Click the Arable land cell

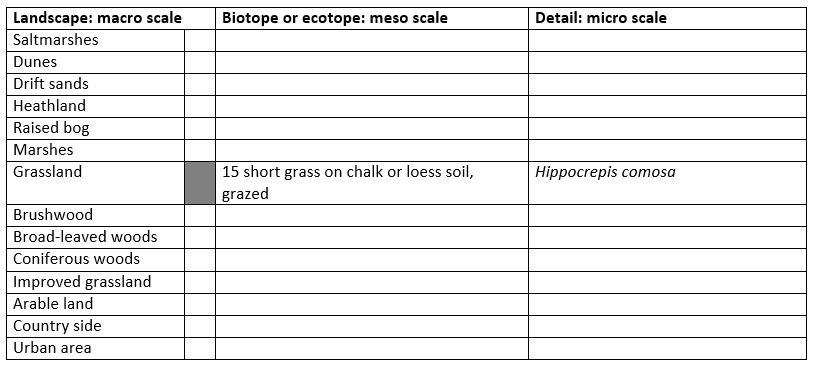pos(96,304)
